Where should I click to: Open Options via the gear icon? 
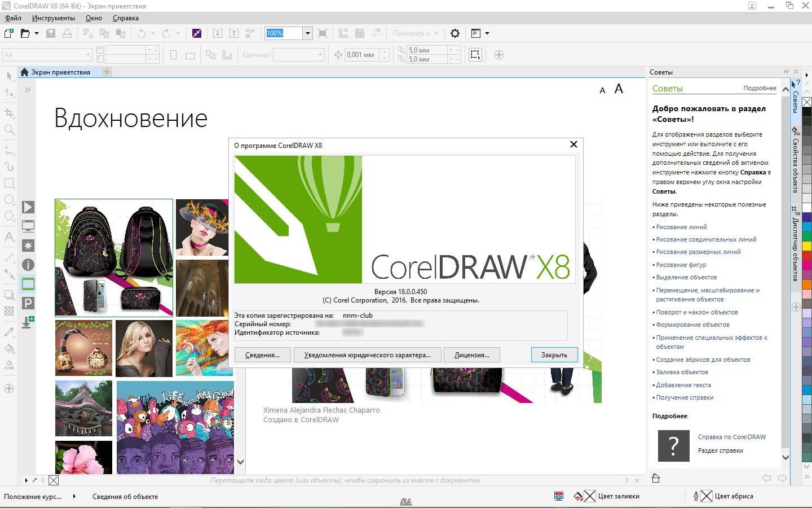tap(455, 33)
